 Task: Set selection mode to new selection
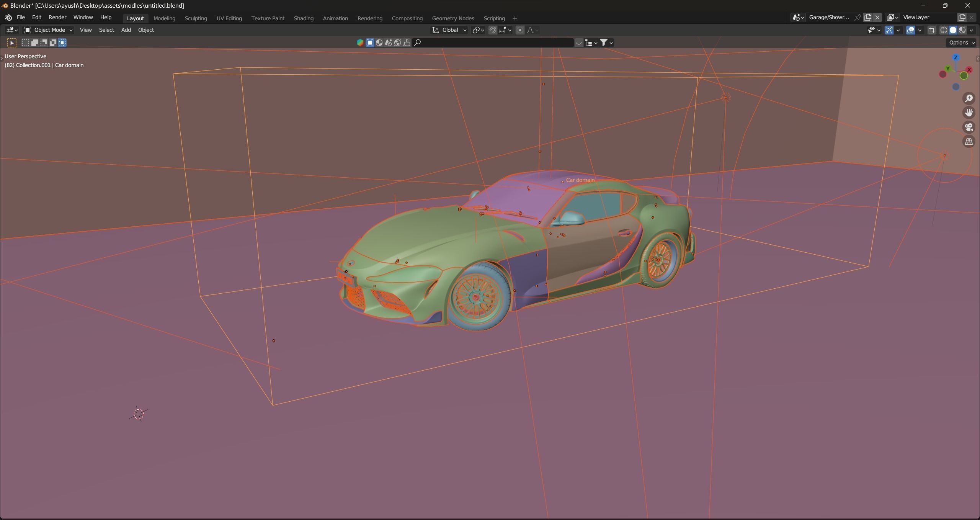pos(25,43)
